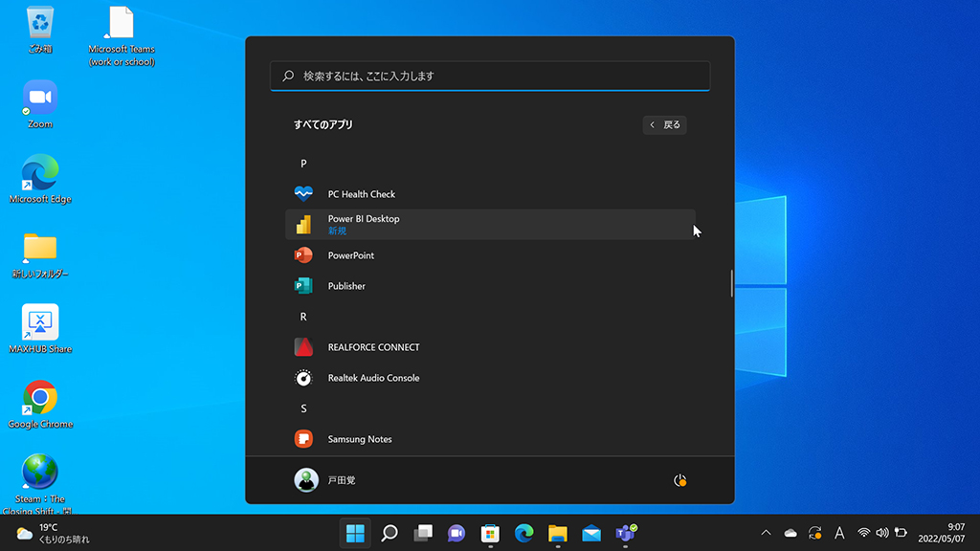This screenshot has height=551, width=980.
Task: Open the 戸田覚 user account menu
Action: pos(325,480)
